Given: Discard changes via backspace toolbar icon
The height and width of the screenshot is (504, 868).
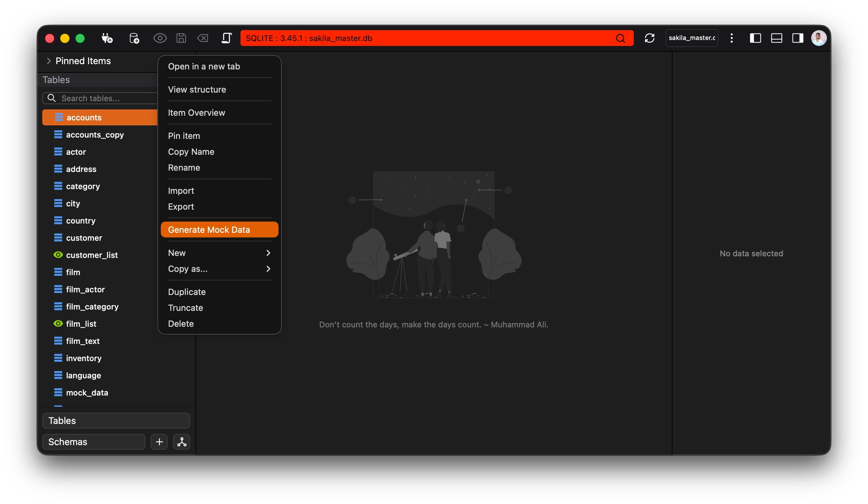Looking at the screenshot, I should [x=202, y=38].
